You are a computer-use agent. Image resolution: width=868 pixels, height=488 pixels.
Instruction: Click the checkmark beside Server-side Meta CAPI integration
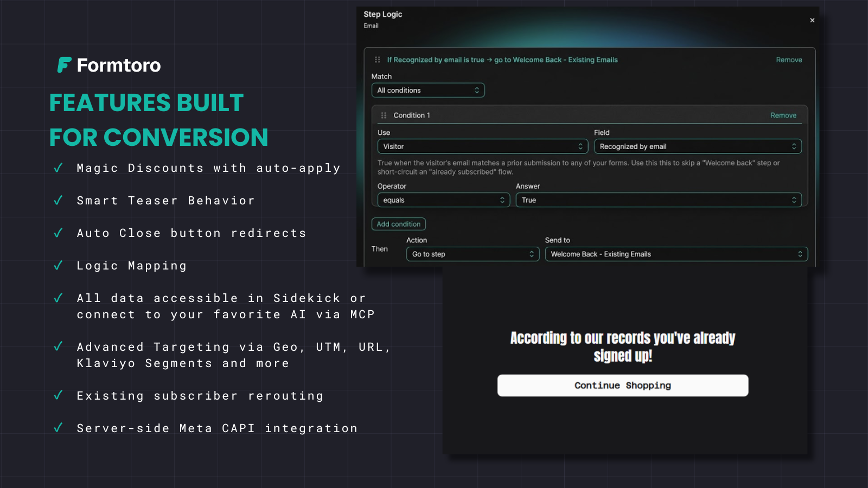click(58, 428)
